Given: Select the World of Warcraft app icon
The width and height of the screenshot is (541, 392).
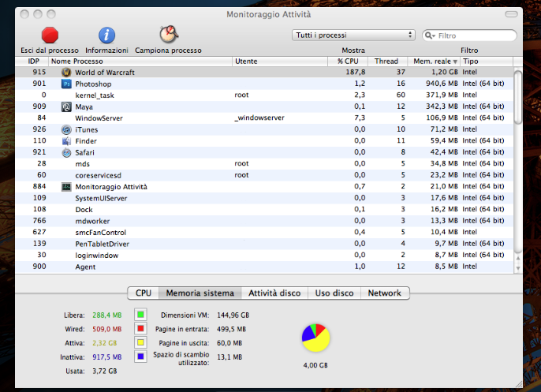Looking at the screenshot, I should pos(66,72).
